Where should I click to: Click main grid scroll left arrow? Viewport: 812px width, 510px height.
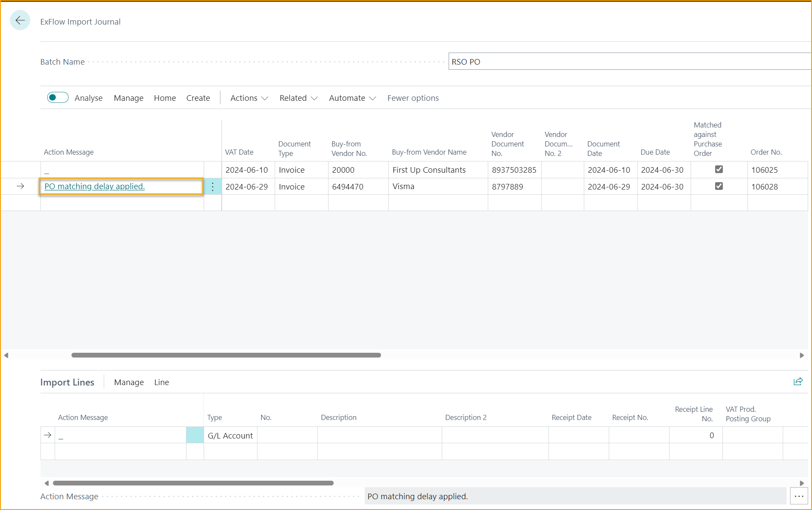[x=6, y=355]
